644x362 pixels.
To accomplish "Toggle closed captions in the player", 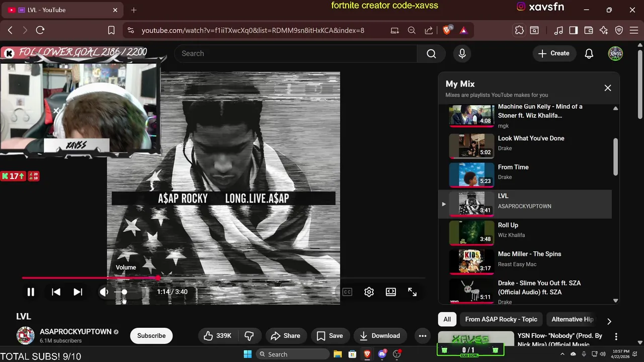I will [x=347, y=292].
